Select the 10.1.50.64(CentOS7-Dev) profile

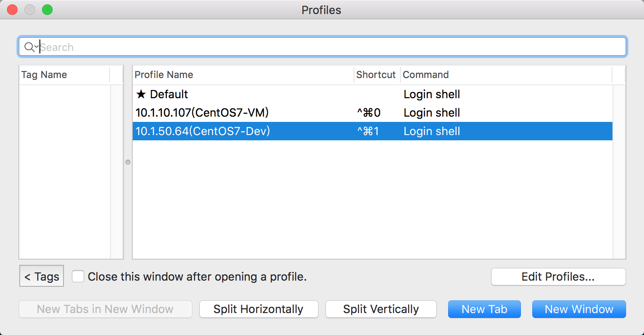372,131
